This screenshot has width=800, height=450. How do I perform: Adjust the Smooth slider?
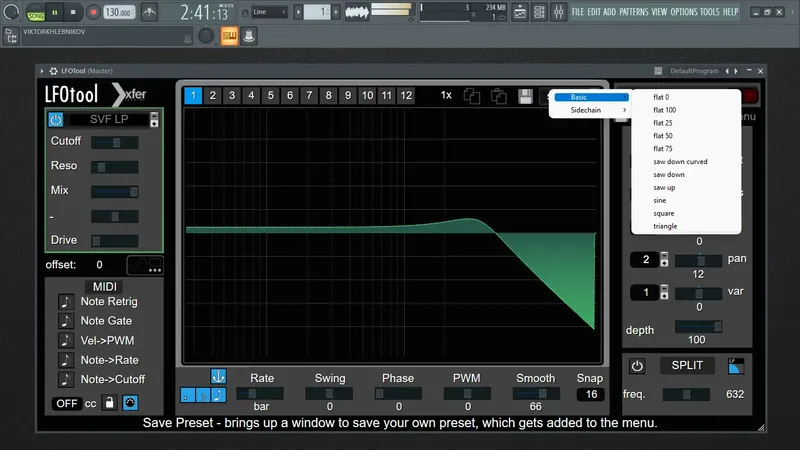(x=536, y=393)
